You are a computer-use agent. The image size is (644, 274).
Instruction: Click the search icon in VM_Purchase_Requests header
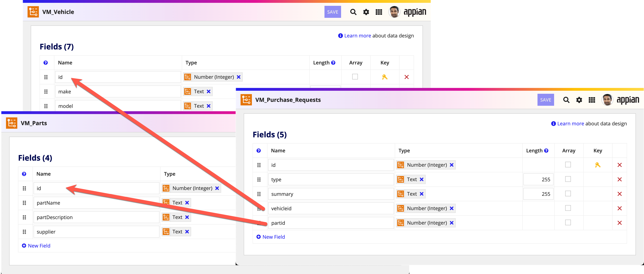click(x=566, y=100)
